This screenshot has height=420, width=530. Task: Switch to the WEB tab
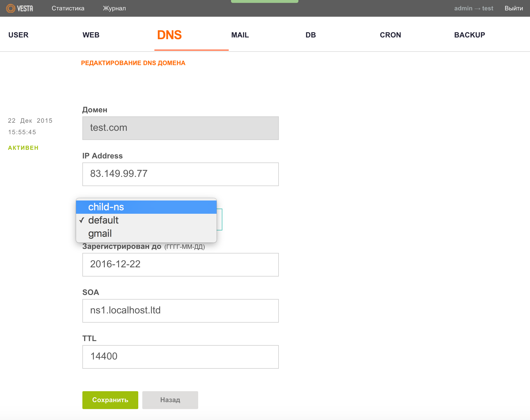pyautogui.click(x=91, y=35)
